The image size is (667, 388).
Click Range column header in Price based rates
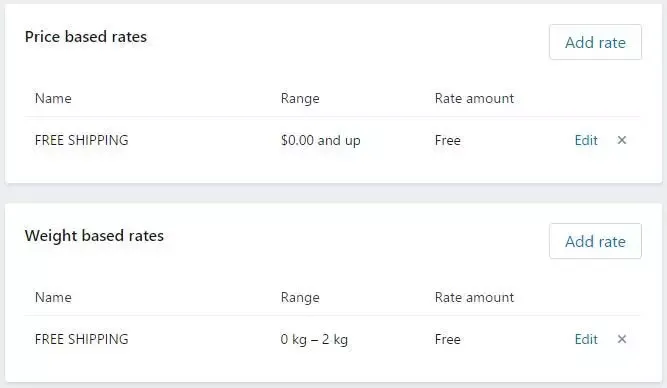pyautogui.click(x=300, y=99)
